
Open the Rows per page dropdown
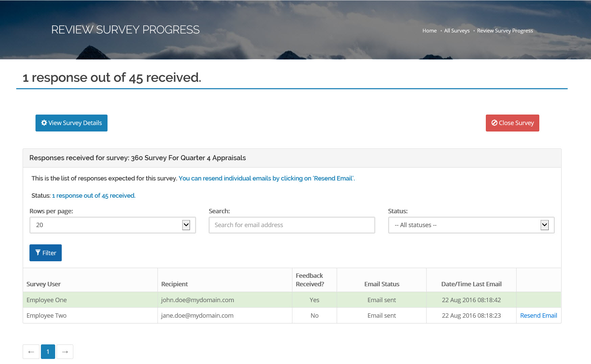[x=113, y=225]
